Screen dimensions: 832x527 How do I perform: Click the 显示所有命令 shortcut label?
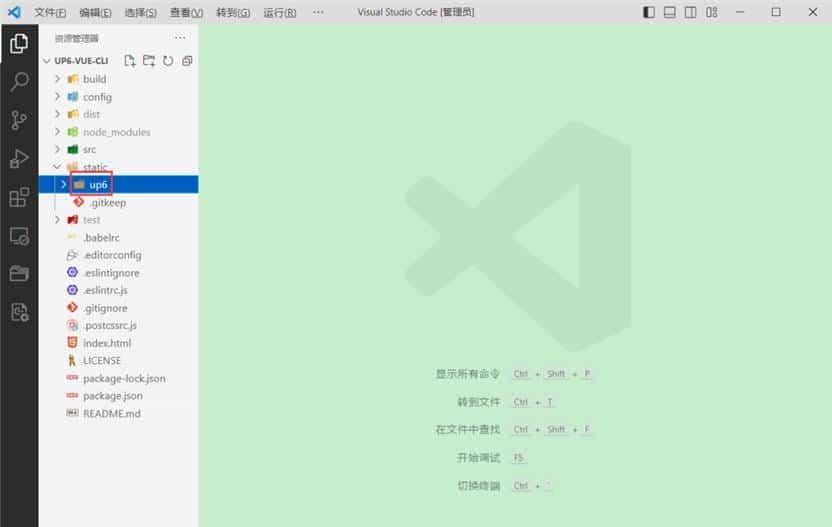point(467,374)
